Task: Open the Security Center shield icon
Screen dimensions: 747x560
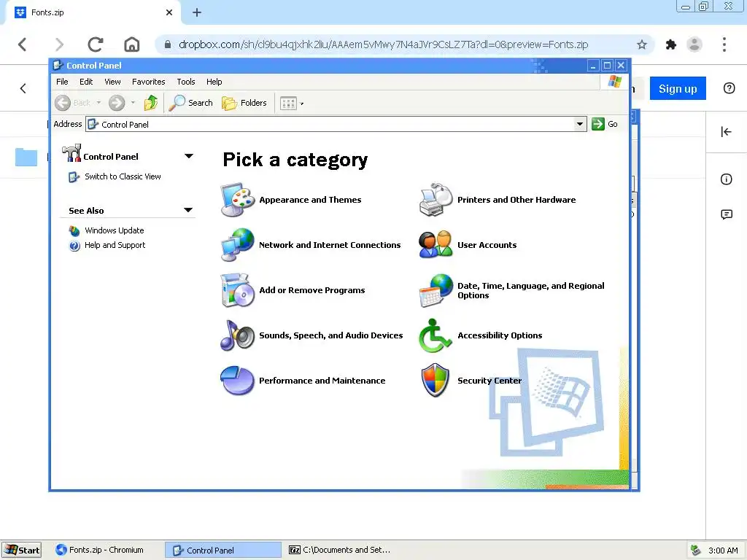Action: [x=436, y=381]
